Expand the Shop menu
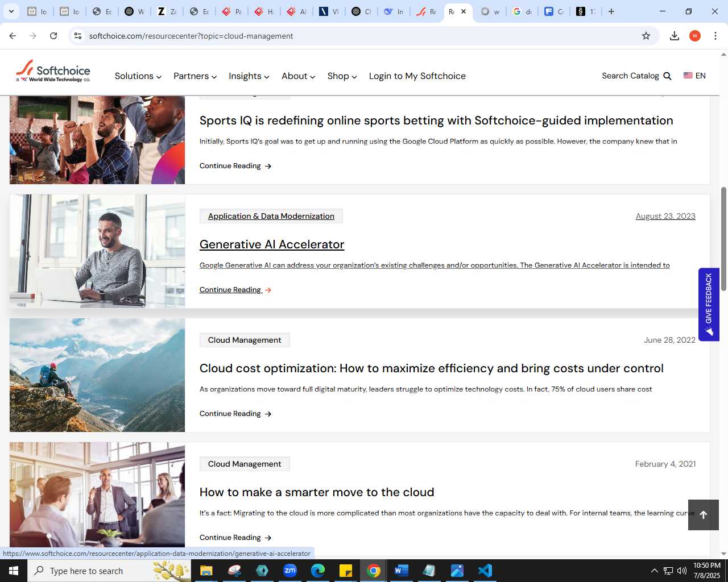The image size is (728, 582). coord(342,76)
